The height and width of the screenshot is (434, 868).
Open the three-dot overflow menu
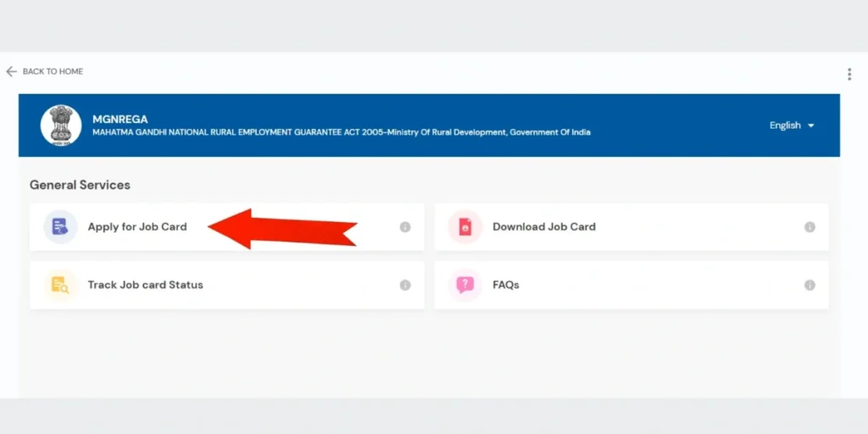click(x=849, y=75)
